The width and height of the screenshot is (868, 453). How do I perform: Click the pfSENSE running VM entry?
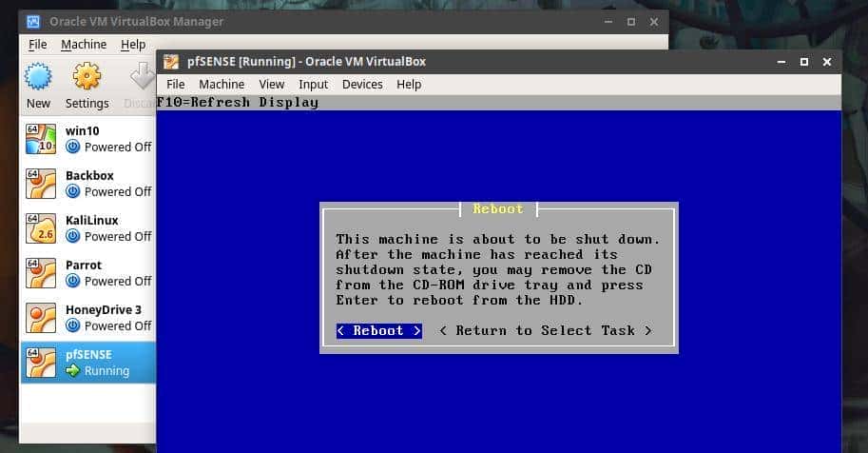87,362
